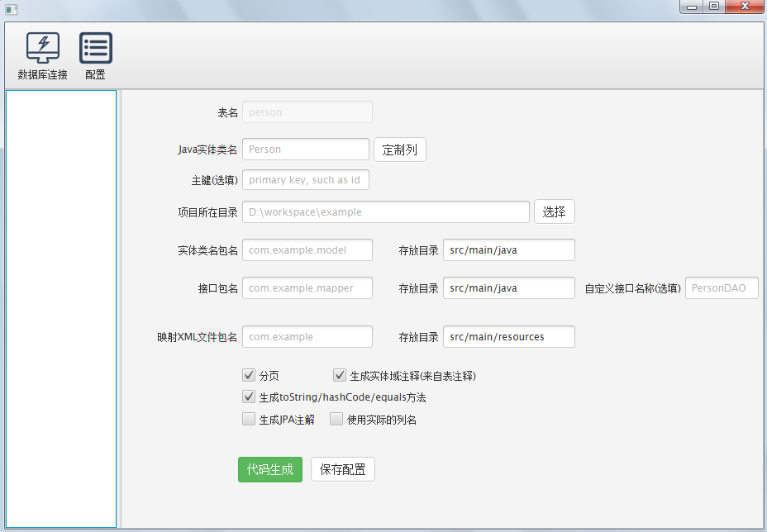Focus the 项目所在目录 path field

click(386, 211)
